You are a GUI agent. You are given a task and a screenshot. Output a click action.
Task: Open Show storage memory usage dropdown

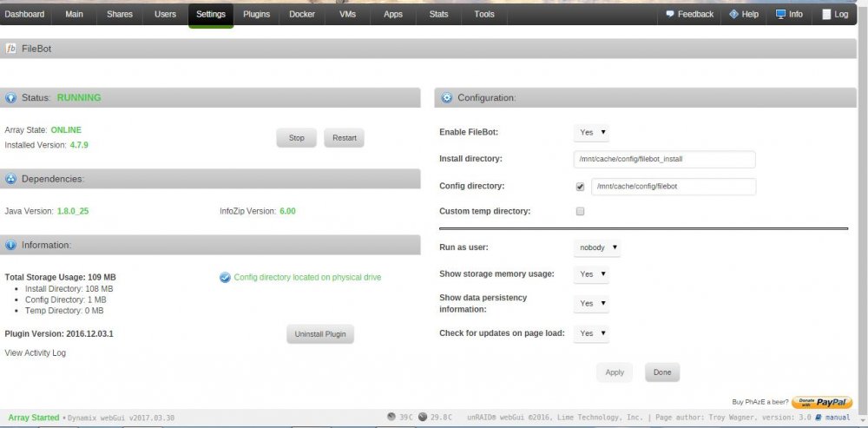coord(591,274)
